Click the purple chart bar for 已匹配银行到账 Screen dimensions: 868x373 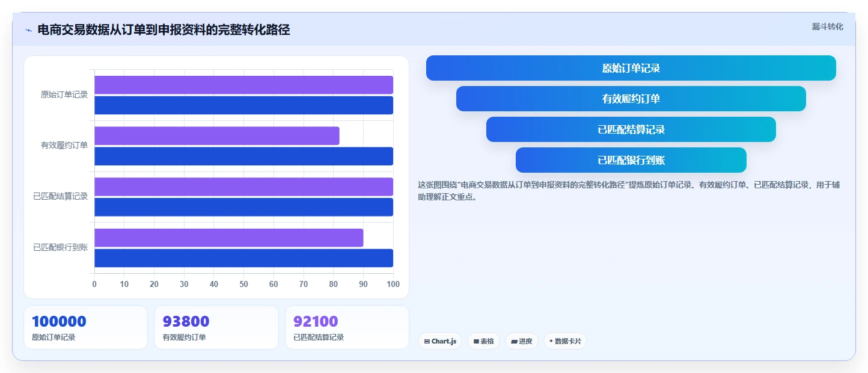(229, 238)
